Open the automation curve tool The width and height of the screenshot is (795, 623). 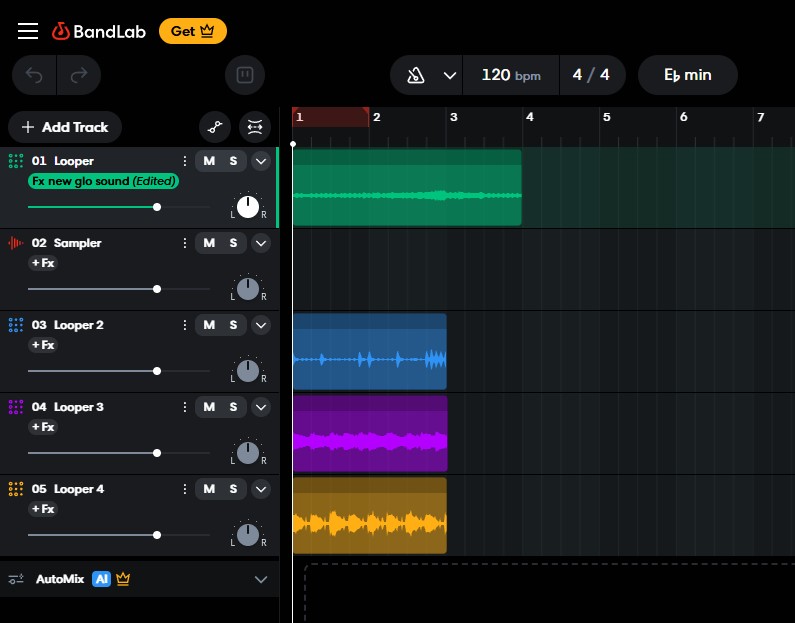pos(213,127)
